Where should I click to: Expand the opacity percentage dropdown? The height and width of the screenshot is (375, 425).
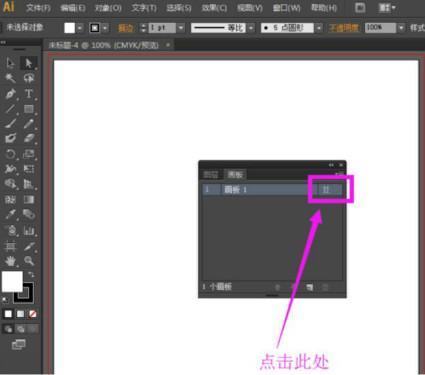tap(401, 28)
